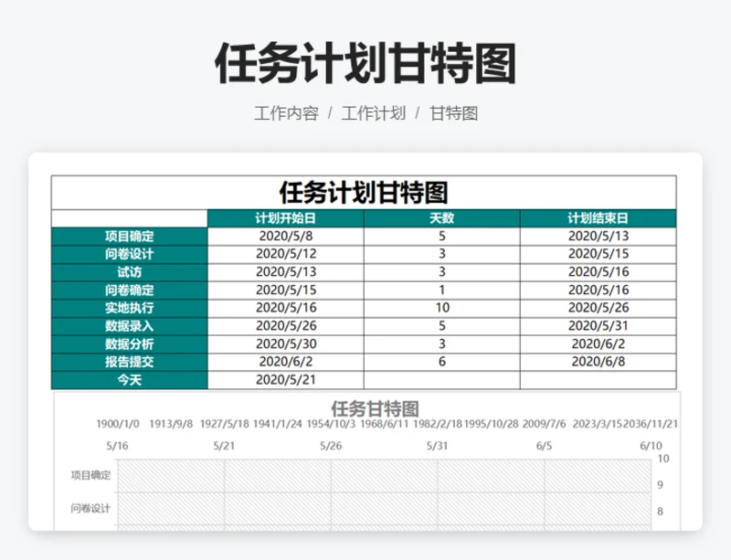Viewport: 731px width, 560px height.
Task: Click the large 任务计划甘特图 page heading
Action: point(365,63)
